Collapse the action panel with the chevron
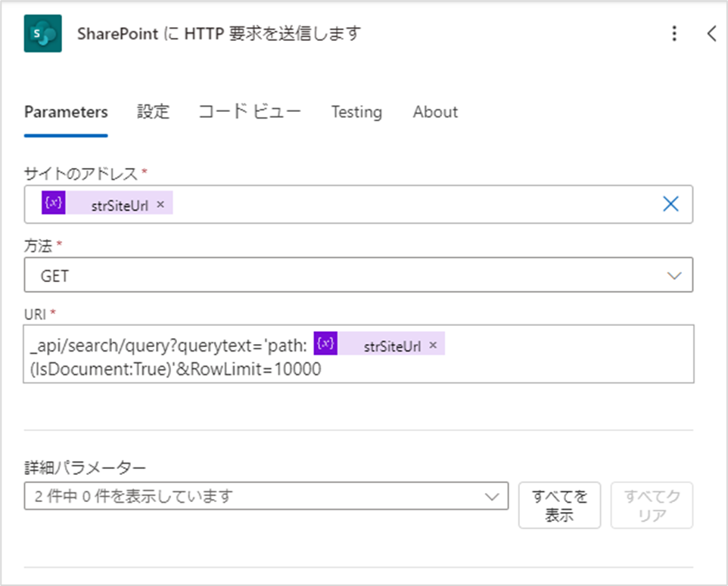This screenshot has height=586, width=728. (x=712, y=33)
